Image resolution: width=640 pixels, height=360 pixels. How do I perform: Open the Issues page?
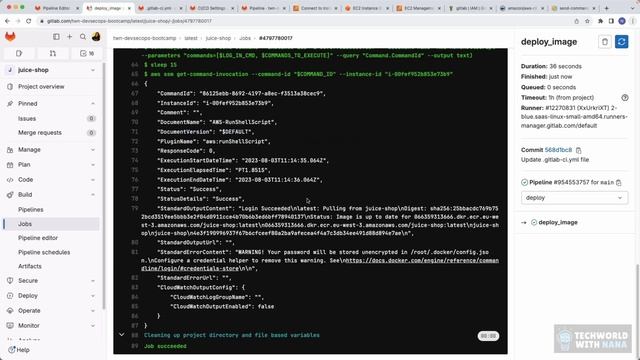pyautogui.click(x=52, y=118)
